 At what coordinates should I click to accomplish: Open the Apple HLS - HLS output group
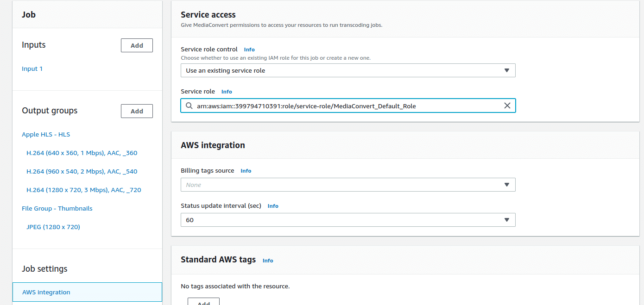tap(46, 134)
